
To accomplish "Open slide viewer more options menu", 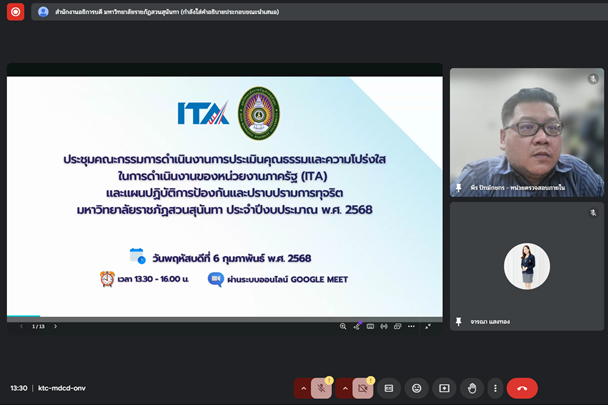I will coord(412,326).
